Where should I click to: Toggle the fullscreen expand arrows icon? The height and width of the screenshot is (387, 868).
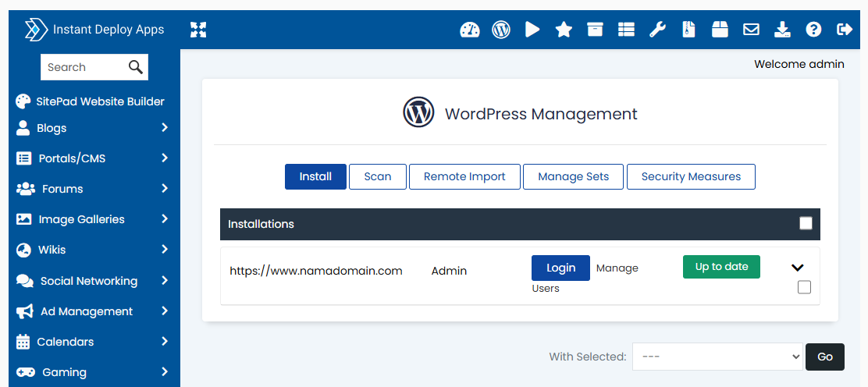tap(198, 30)
